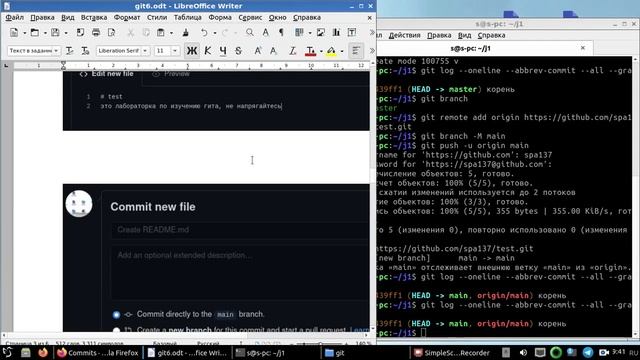
Task: Click Clear Direct Formatting icon
Action: 293,51
